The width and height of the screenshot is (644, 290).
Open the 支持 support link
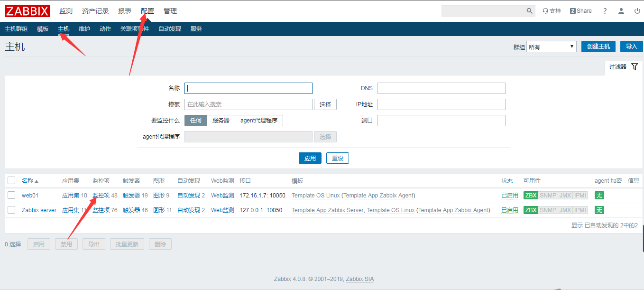552,11
